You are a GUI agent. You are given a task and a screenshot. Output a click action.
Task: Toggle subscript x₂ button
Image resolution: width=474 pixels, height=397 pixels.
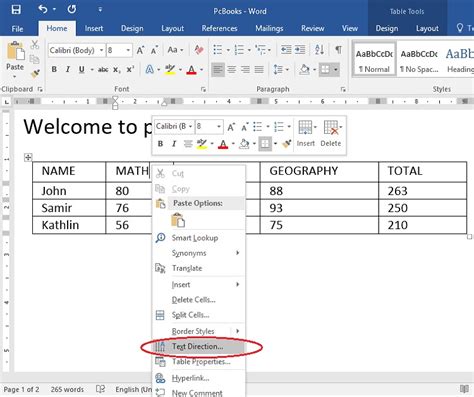point(116,70)
